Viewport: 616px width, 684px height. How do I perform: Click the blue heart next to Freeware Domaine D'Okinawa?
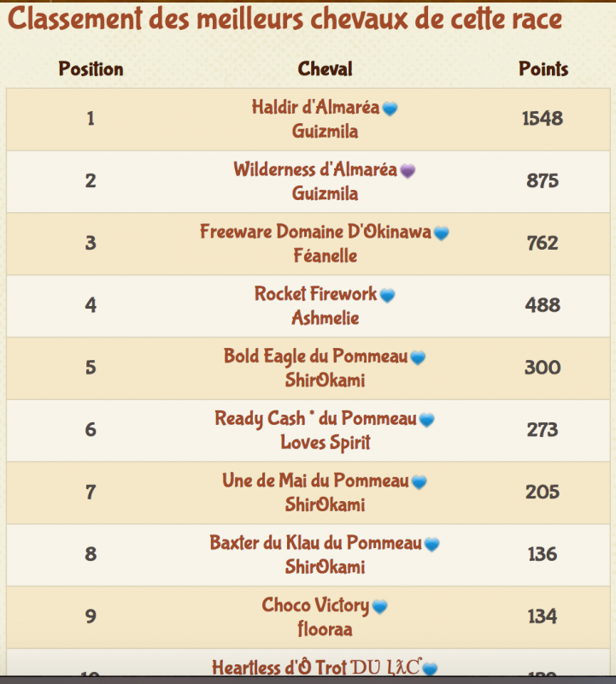click(441, 233)
